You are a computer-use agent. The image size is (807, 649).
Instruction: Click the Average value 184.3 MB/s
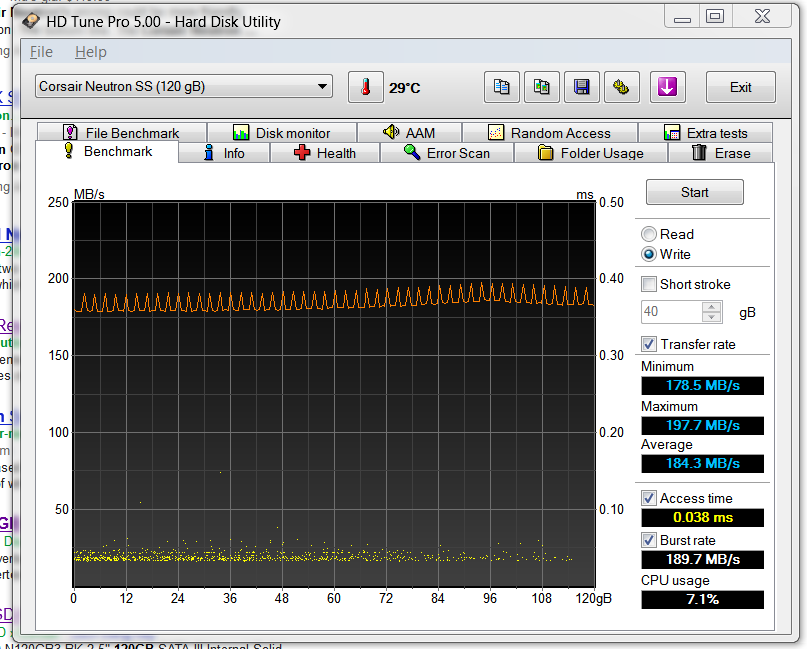tap(703, 464)
